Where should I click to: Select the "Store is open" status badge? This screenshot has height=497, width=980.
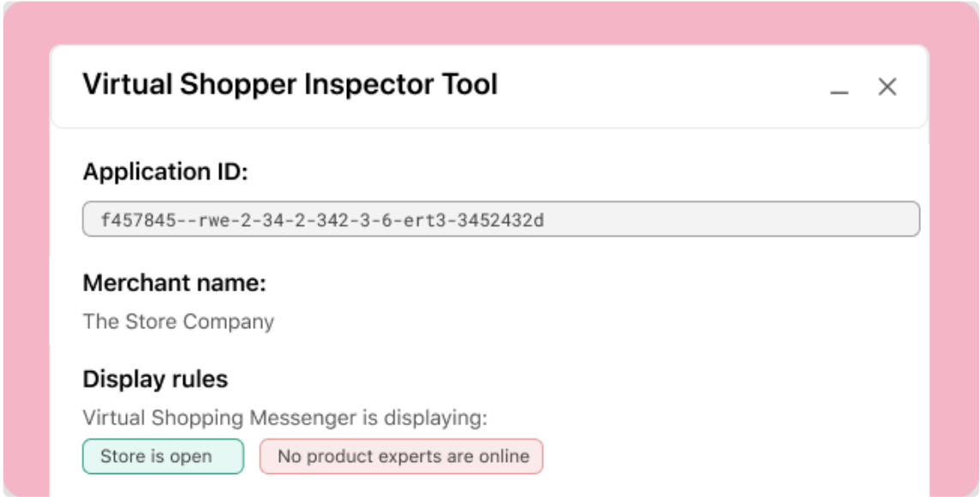tap(163, 457)
